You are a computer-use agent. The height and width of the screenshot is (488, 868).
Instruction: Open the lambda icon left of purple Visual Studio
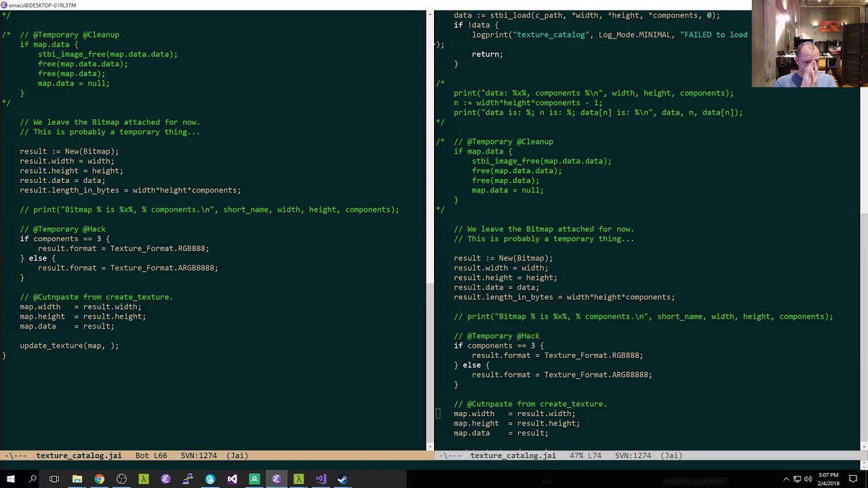[x=298, y=479]
